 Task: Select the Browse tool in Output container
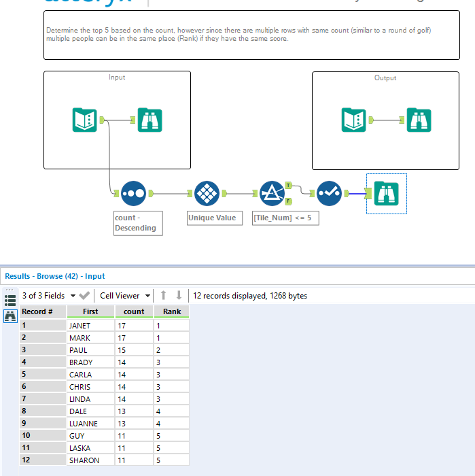pos(419,120)
